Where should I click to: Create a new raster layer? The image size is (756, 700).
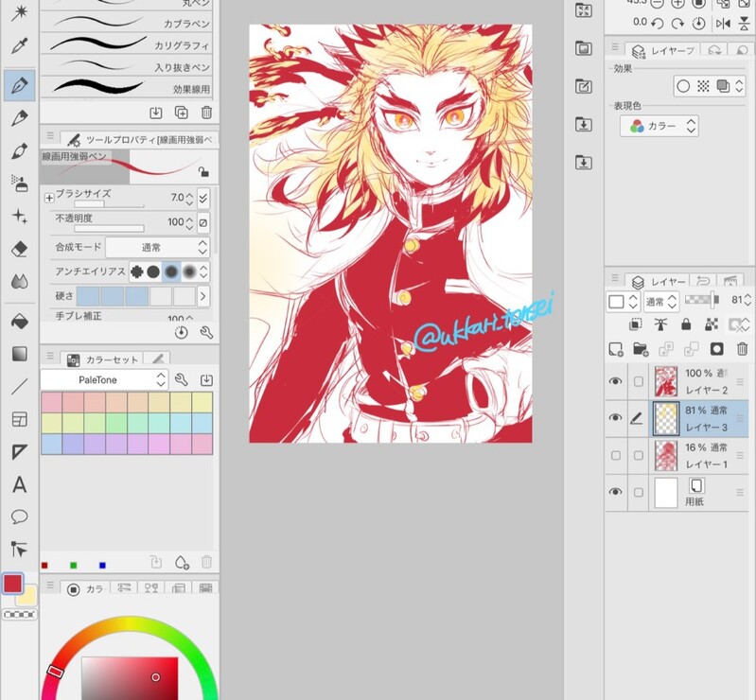pos(616,348)
